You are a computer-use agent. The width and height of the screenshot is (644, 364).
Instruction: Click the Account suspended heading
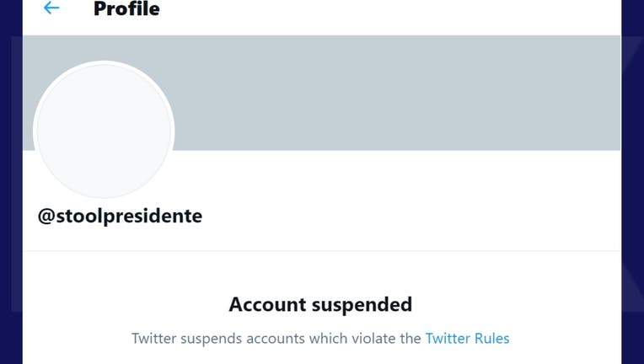[x=320, y=304]
